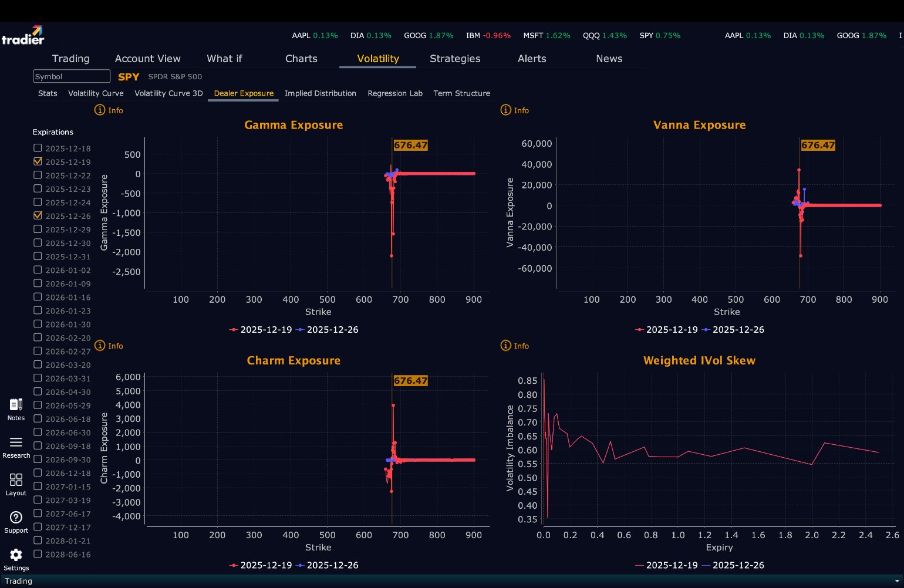The height and width of the screenshot is (588, 904).
Task: Switch to Implied Distribution sub-tab
Action: 321,93
